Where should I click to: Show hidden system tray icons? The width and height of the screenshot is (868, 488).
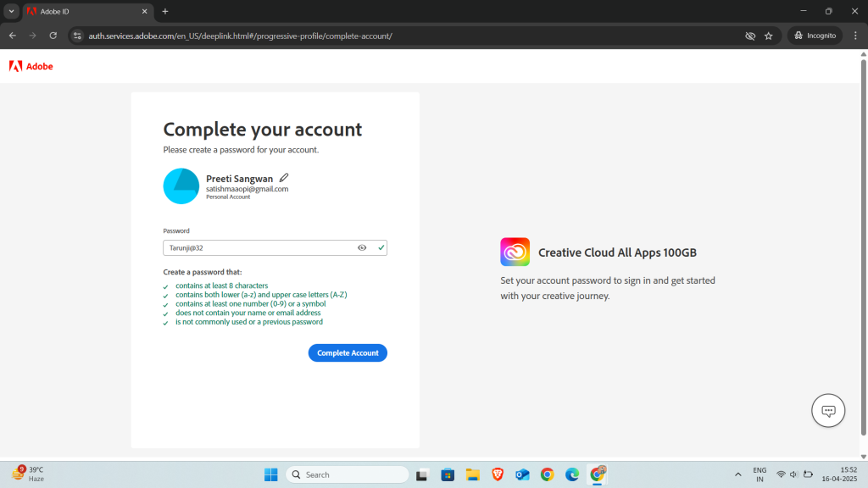pyautogui.click(x=738, y=474)
